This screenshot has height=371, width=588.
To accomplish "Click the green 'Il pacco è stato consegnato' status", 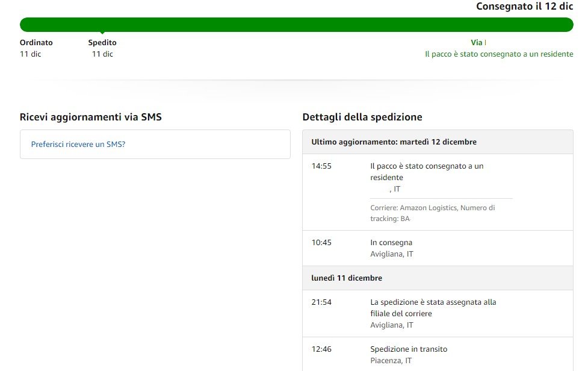I will tap(498, 54).
